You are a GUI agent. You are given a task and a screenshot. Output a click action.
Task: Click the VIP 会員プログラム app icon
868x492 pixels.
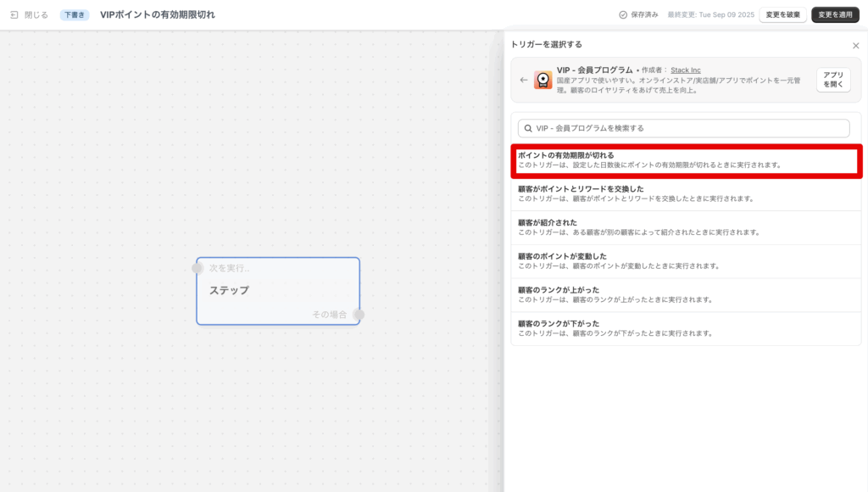542,81
